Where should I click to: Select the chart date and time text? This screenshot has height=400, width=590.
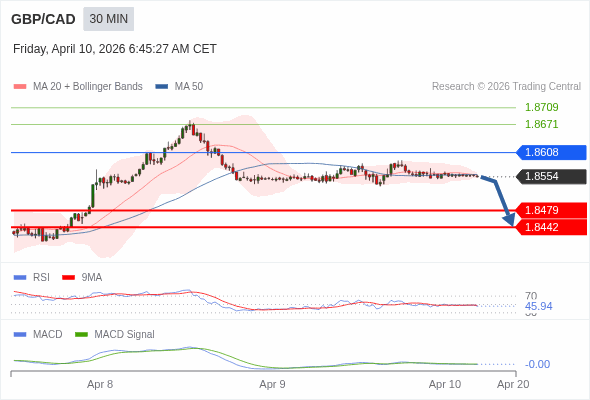coord(115,49)
